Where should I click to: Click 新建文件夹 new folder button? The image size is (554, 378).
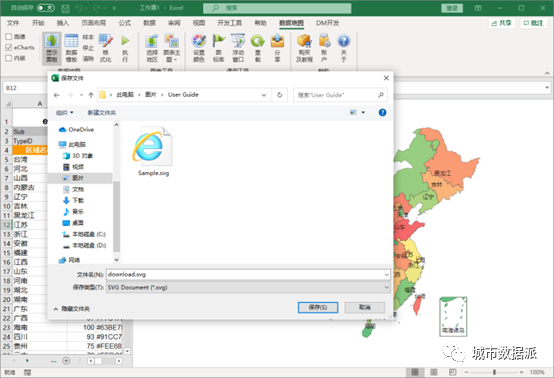[x=102, y=113]
